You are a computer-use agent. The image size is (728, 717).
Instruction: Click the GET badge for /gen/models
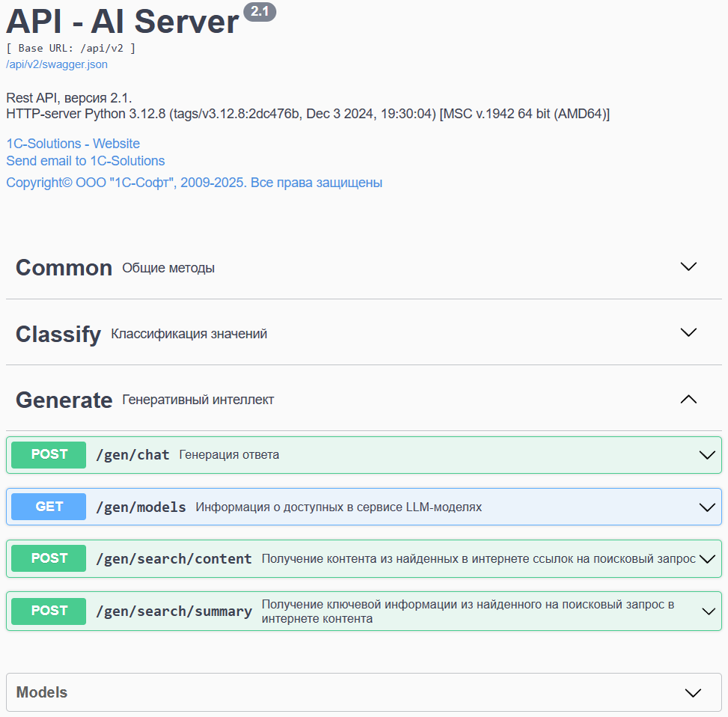49,507
